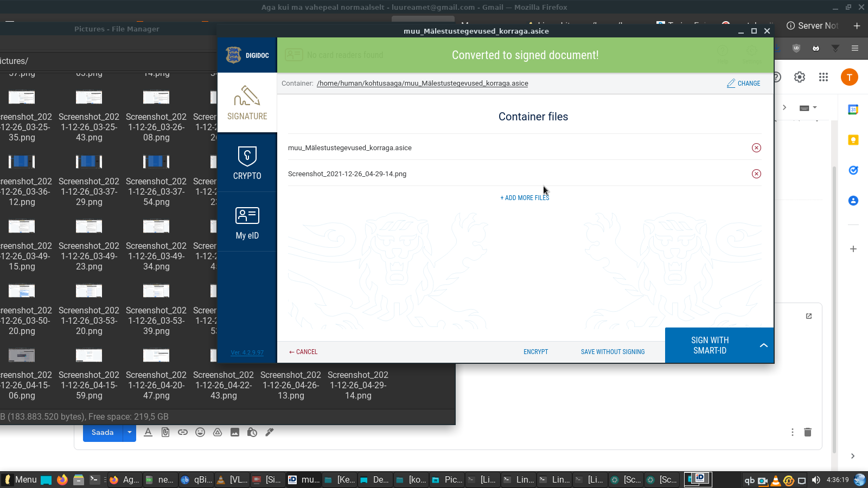Insert a photo into the Gmail message
The height and width of the screenshot is (488, 868).
coord(235,432)
